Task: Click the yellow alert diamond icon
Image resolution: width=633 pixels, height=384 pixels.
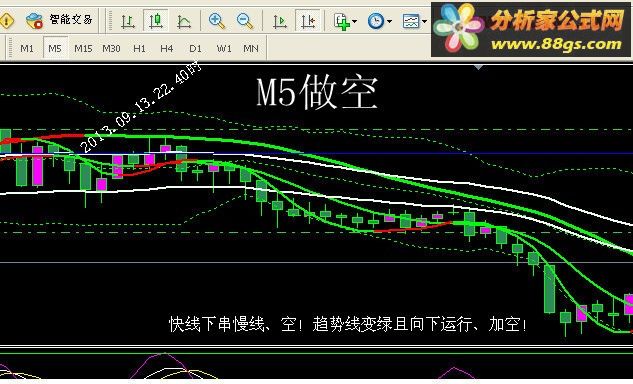Action: [x=6, y=20]
